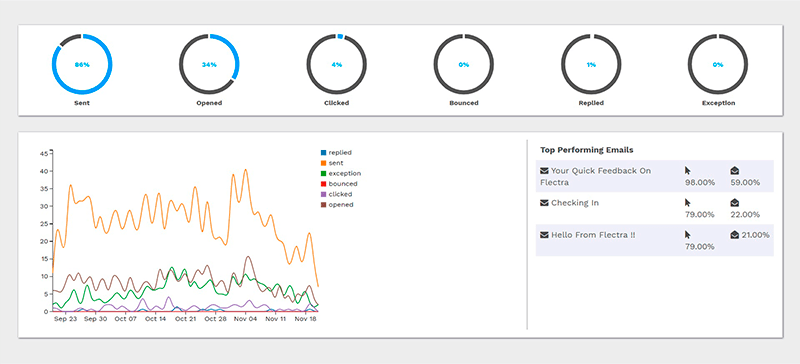Viewport: 800px width, 364px height.
Task: Click the open-envelope icon beside 21.00%
Action: pyautogui.click(x=735, y=235)
